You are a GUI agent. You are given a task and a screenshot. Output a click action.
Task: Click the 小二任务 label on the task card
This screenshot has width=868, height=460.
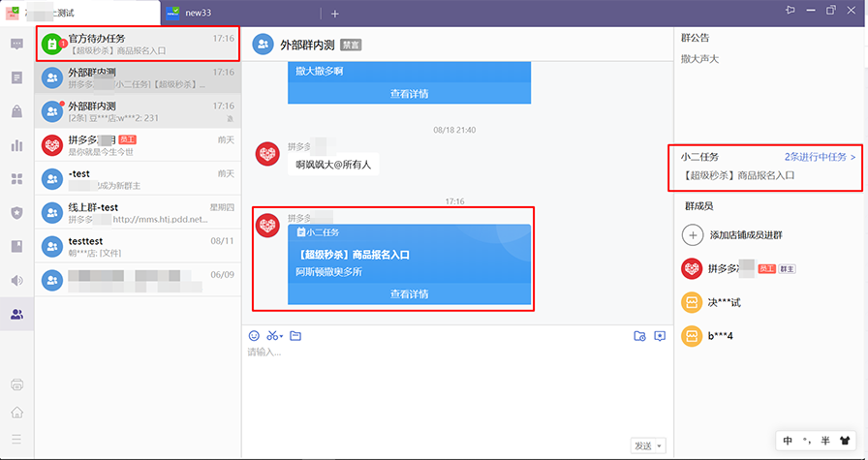(318, 232)
